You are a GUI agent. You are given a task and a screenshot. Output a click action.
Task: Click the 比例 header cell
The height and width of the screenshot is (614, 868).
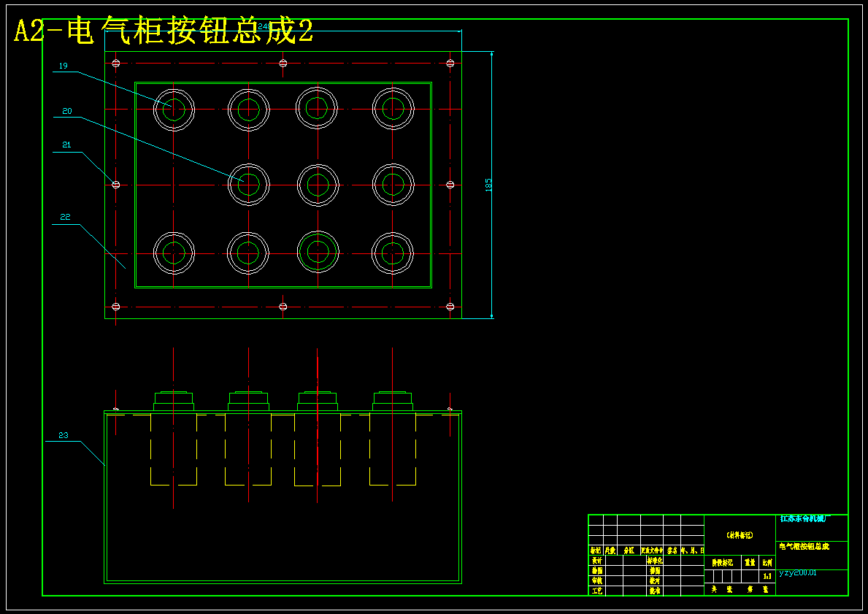[x=767, y=562]
